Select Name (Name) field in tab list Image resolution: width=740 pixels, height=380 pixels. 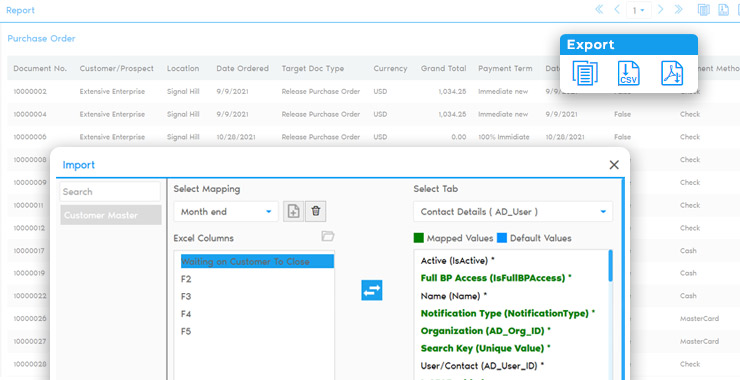[x=454, y=296]
